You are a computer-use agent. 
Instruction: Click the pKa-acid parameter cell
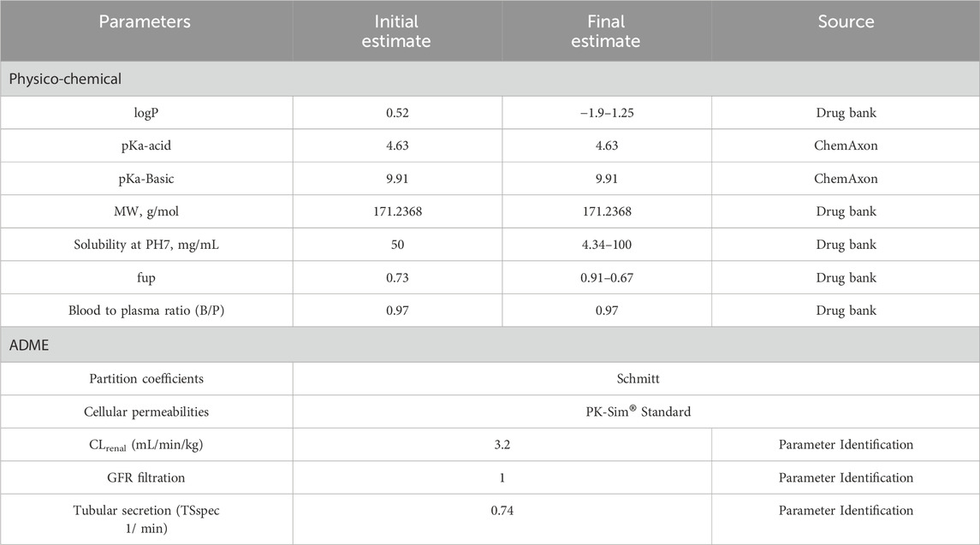(146, 145)
